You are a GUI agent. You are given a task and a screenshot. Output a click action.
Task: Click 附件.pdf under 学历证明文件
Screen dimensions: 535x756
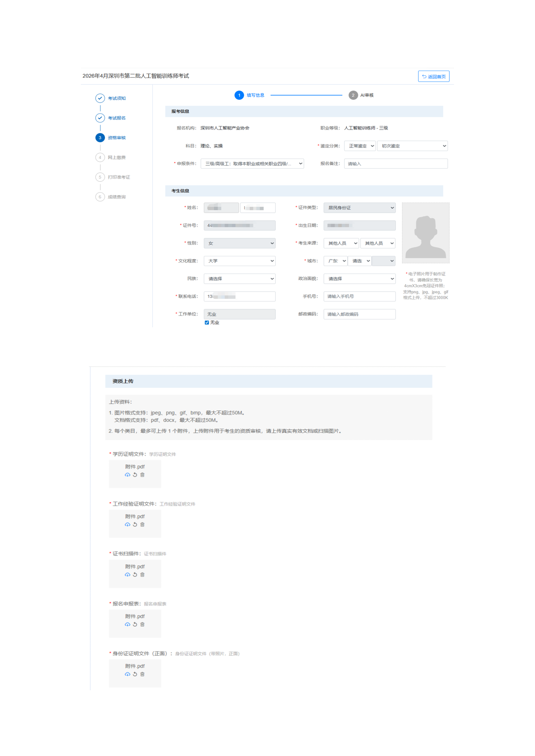click(x=135, y=467)
